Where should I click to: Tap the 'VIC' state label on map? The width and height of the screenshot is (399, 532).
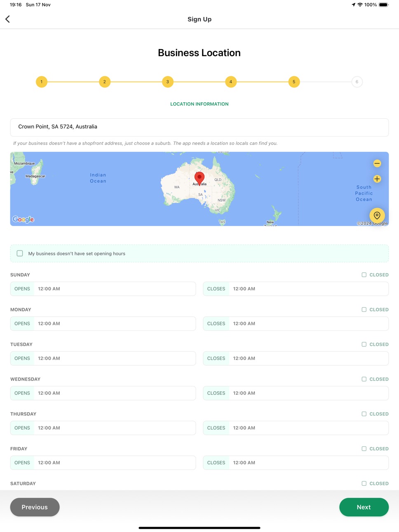click(x=218, y=210)
